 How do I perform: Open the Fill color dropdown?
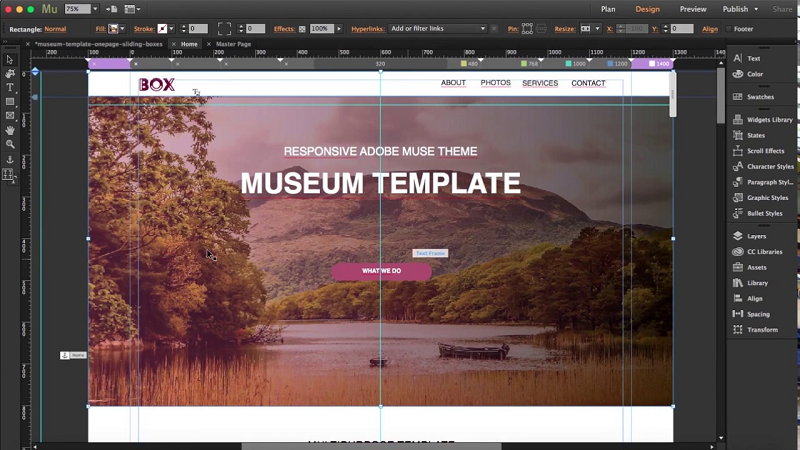tap(123, 29)
